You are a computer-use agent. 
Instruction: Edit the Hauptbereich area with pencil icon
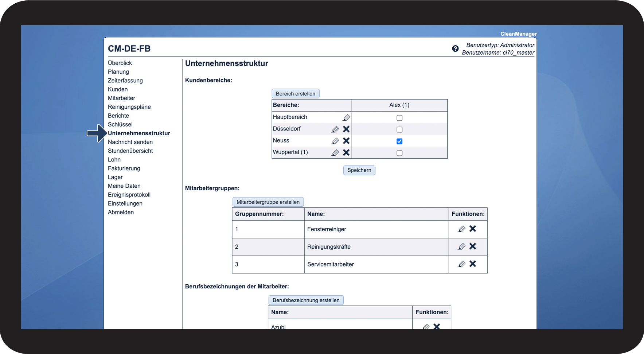(346, 117)
